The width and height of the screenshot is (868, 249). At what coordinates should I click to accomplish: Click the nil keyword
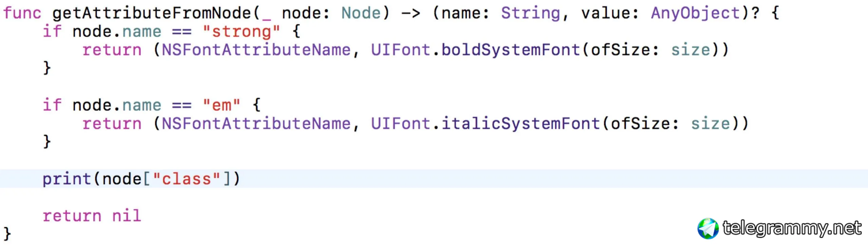click(126, 216)
